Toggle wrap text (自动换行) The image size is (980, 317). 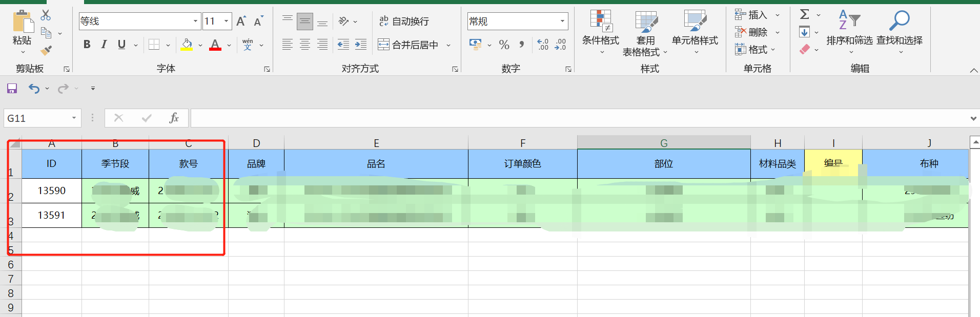coord(404,21)
